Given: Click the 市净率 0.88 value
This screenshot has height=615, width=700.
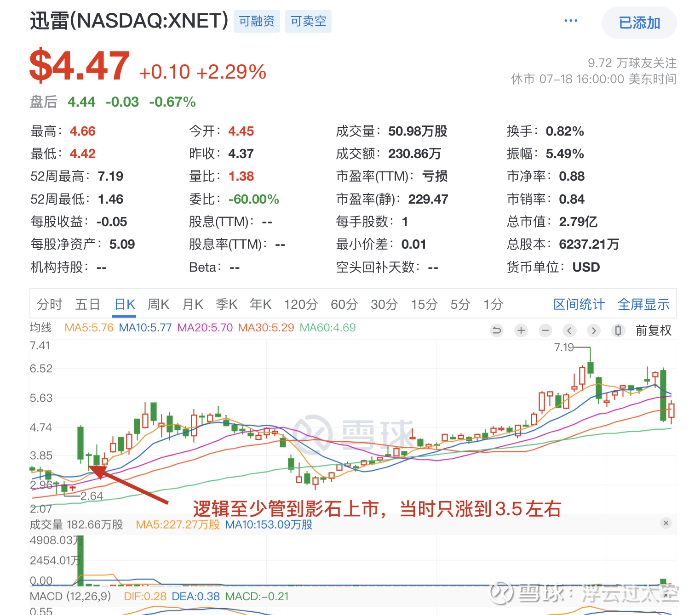Looking at the screenshot, I should click(x=572, y=176).
